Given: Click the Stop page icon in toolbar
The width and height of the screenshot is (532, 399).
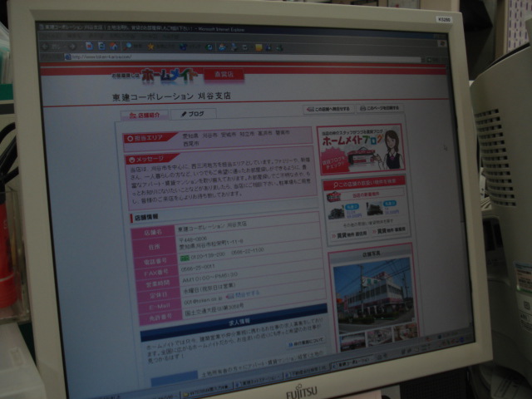Looking at the screenshot, I should pyautogui.click(x=89, y=46).
